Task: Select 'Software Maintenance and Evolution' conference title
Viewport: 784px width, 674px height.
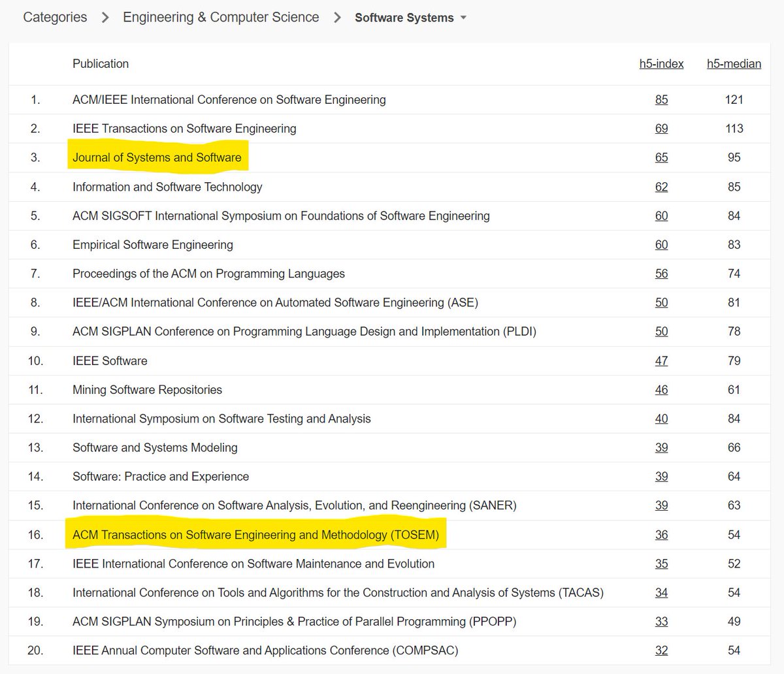Action: 253,564
